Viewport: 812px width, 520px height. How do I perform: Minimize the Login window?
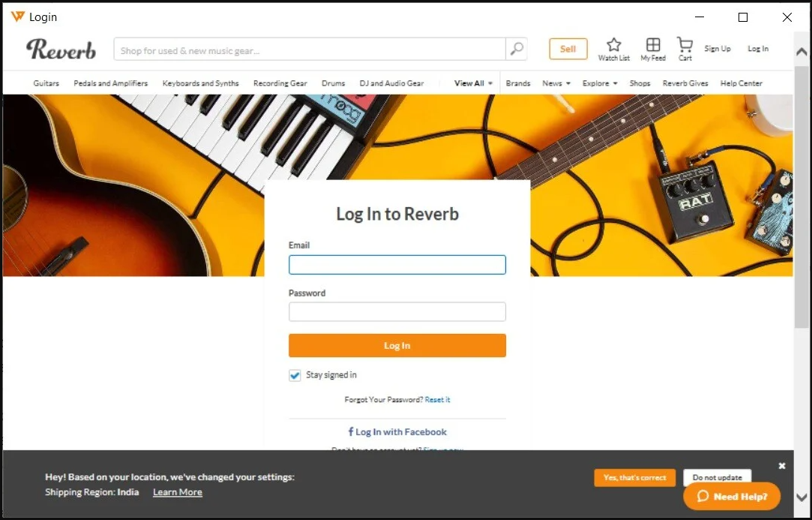(700, 17)
